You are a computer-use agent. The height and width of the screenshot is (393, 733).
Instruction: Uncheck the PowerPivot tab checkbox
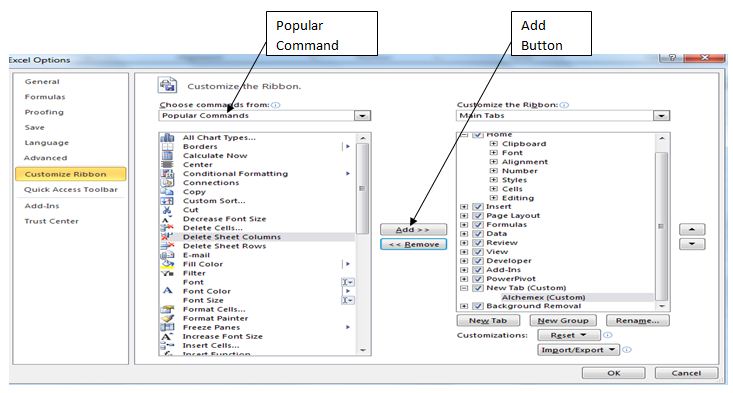477,279
